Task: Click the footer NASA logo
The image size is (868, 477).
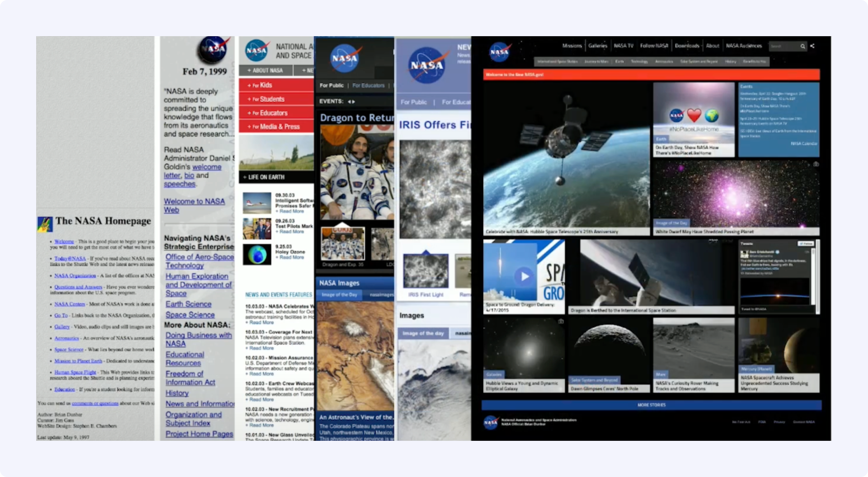Action: pyautogui.click(x=490, y=422)
